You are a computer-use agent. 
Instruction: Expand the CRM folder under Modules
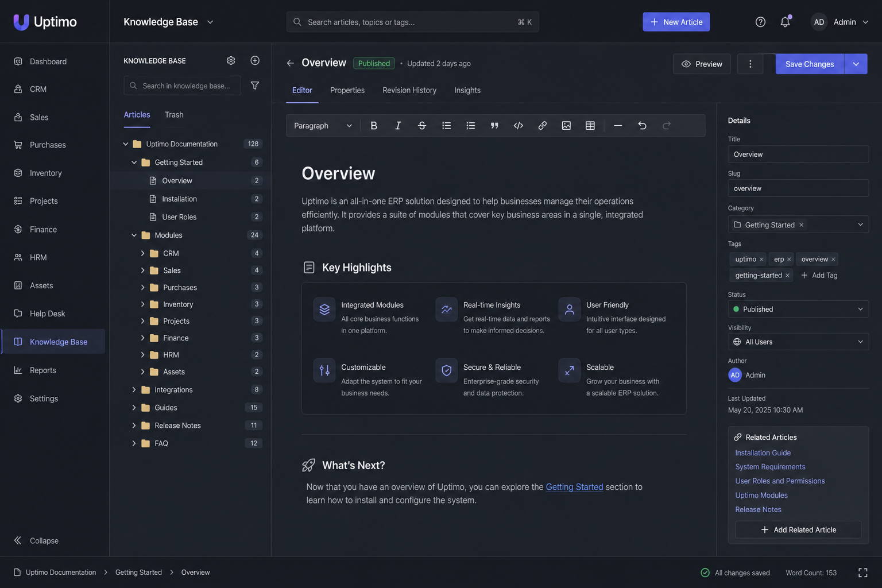(142, 253)
